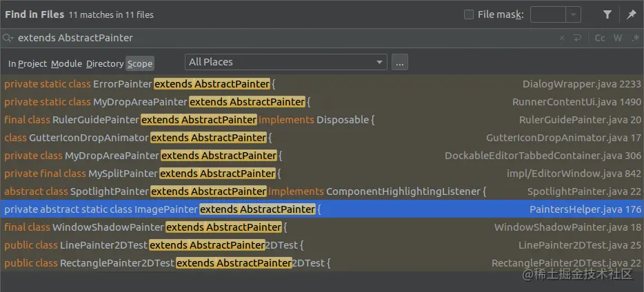Click '11 matches in 11 files' label
The width and height of the screenshot is (644, 292).
(x=111, y=14)
